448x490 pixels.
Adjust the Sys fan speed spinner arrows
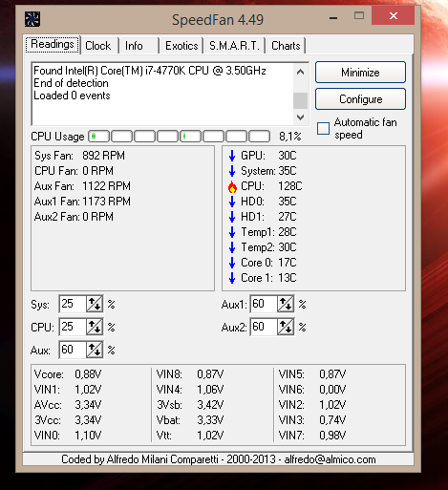(95, 304)
